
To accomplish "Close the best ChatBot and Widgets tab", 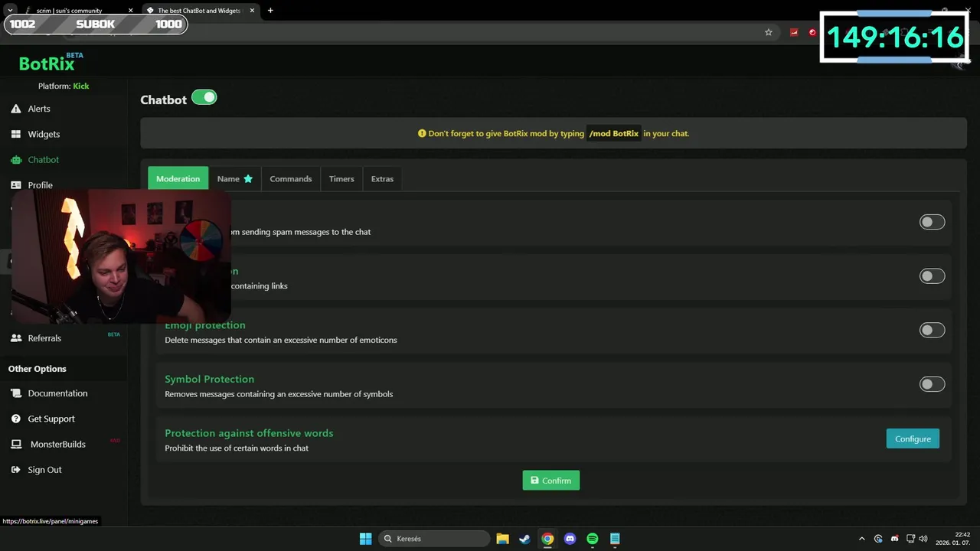I will coord(252,11).
